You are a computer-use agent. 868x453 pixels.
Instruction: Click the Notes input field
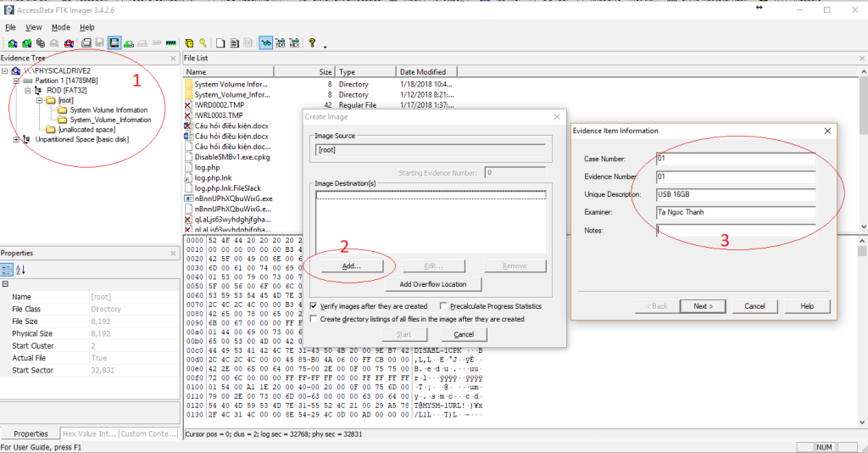click(x=736, y=231)
